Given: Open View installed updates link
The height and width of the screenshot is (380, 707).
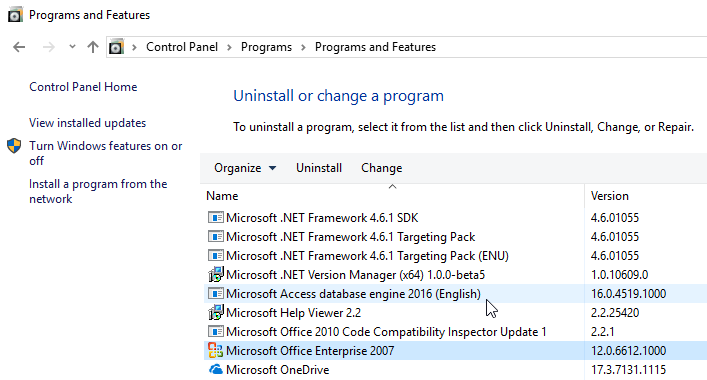Looking at the screenshot, I should pyautogui.click(x=87, y=123).
